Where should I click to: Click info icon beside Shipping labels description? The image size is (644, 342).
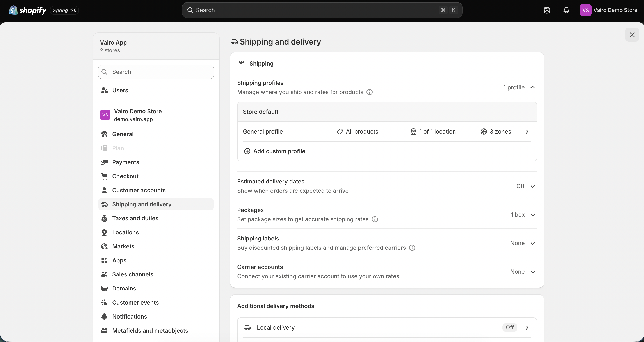click(412, 248)
